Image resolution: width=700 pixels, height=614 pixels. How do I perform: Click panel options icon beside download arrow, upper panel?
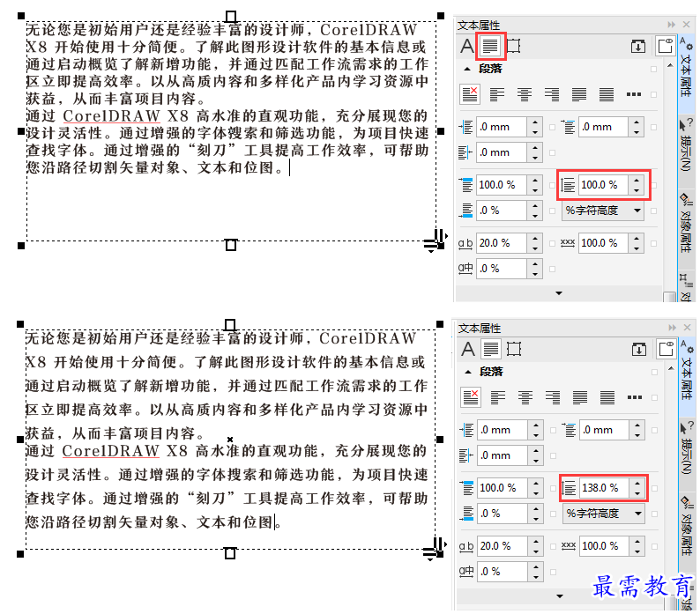[666, 46]
